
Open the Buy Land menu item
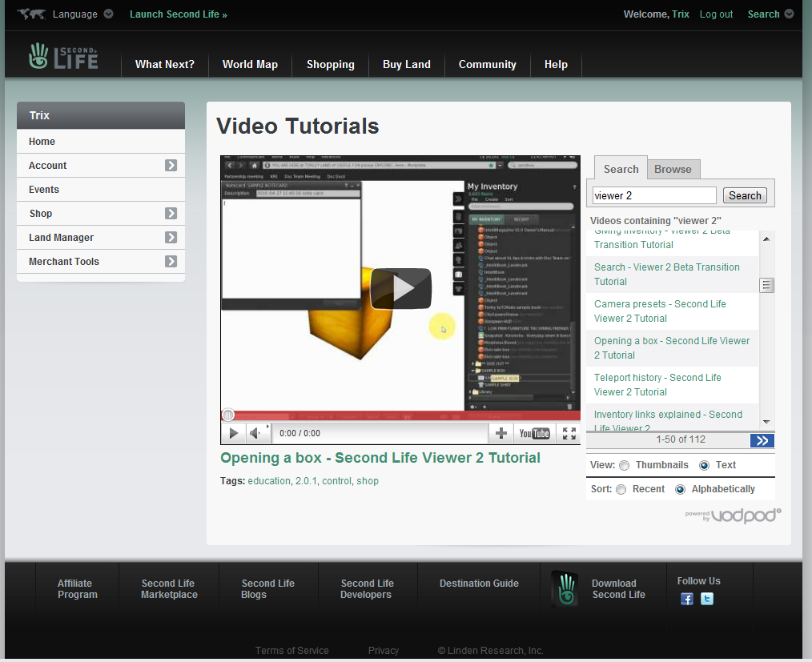click(x=407, y=64)
